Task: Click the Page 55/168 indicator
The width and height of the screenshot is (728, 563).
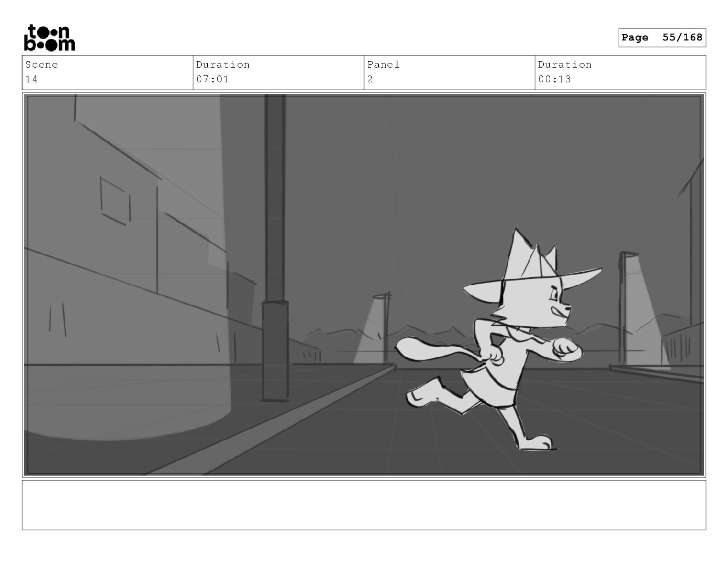Action: click(x=662, y=38)
